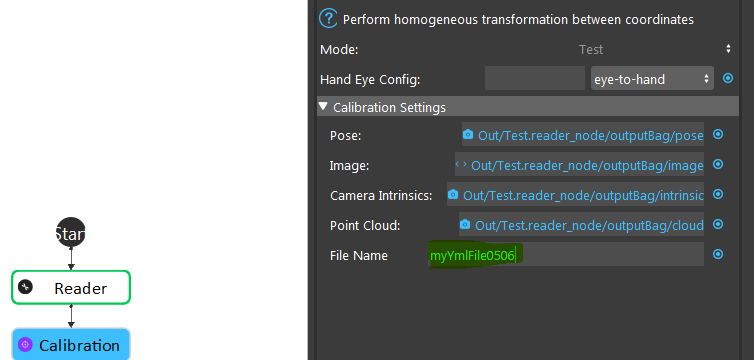The height and width of the screenshot is (360, 754).
Task: Toggle the File Name radio button
Action: point(717,254)
